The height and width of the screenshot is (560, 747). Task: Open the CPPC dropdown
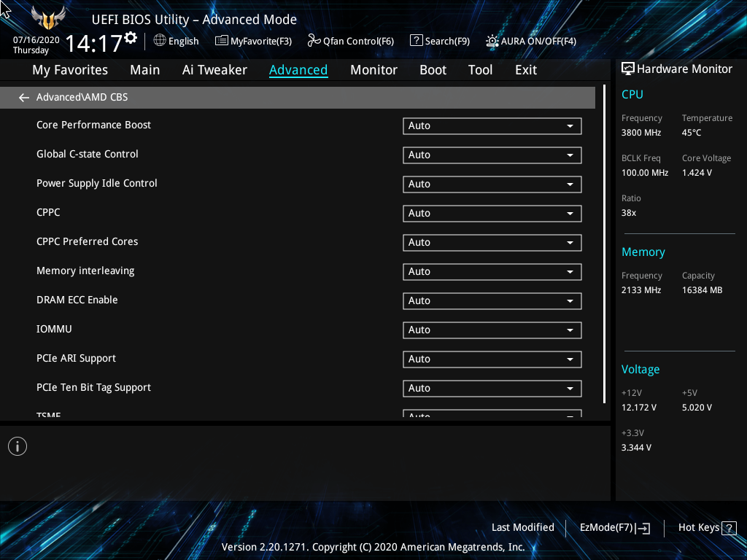(x=492, y=214)
